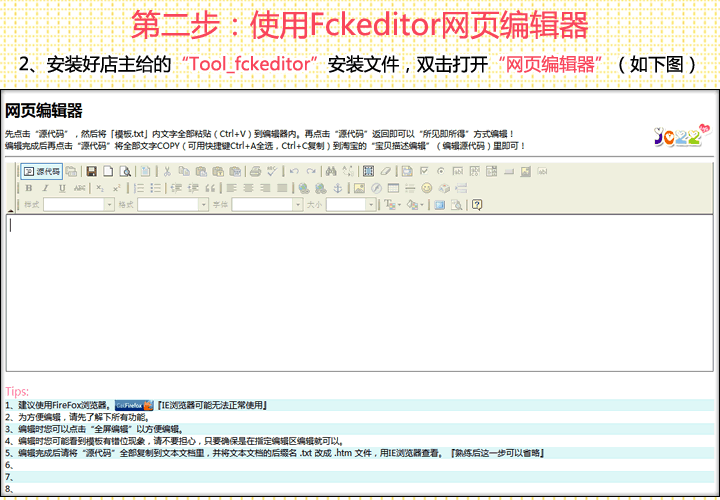Toggle Bold formatting

click(x=28, y=188)
